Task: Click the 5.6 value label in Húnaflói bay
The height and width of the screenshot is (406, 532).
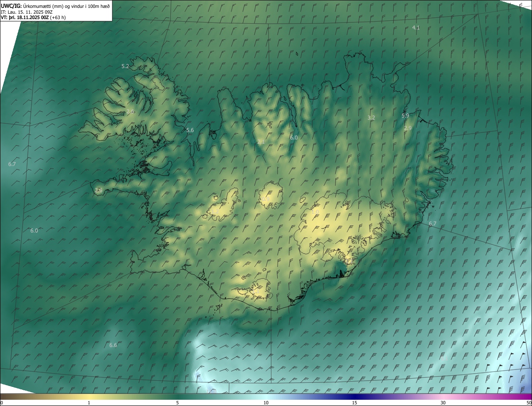Action: (190, 130)
